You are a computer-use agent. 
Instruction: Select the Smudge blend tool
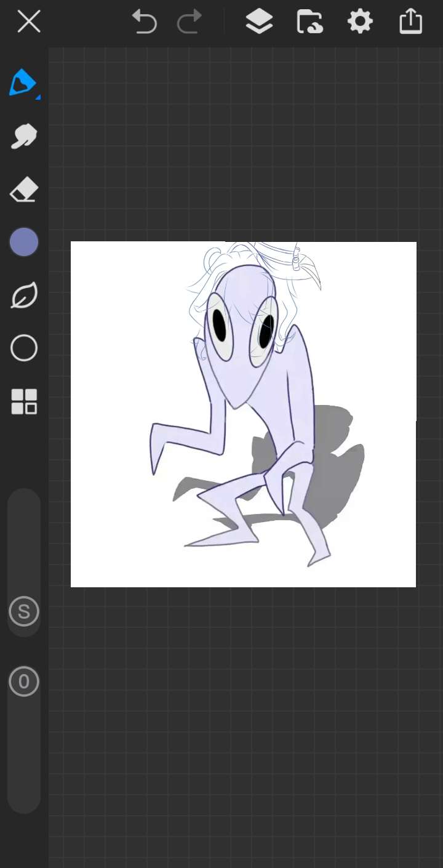(24, 136)
